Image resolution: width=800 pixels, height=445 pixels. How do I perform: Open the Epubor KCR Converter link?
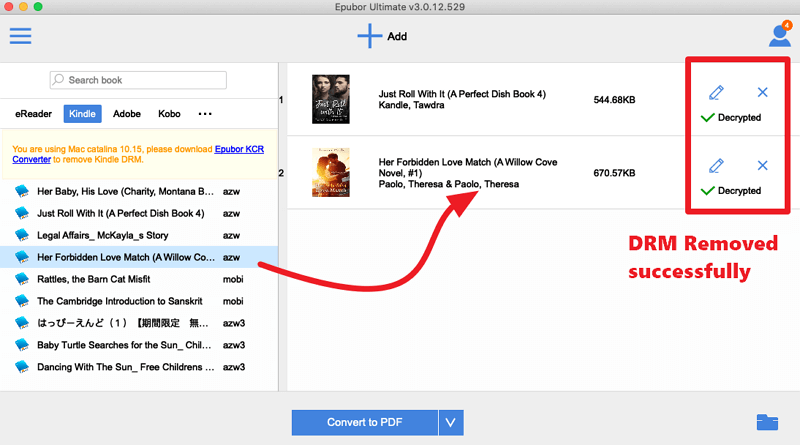[x=239, y=149]
